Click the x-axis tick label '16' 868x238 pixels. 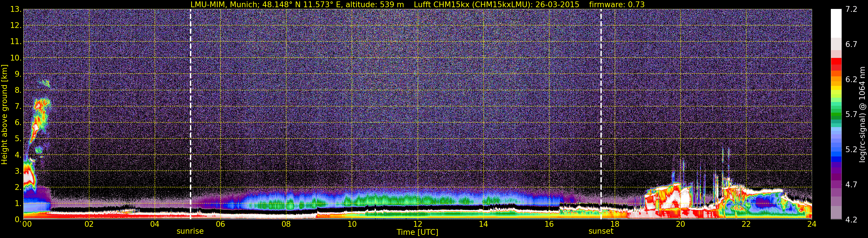549,224
